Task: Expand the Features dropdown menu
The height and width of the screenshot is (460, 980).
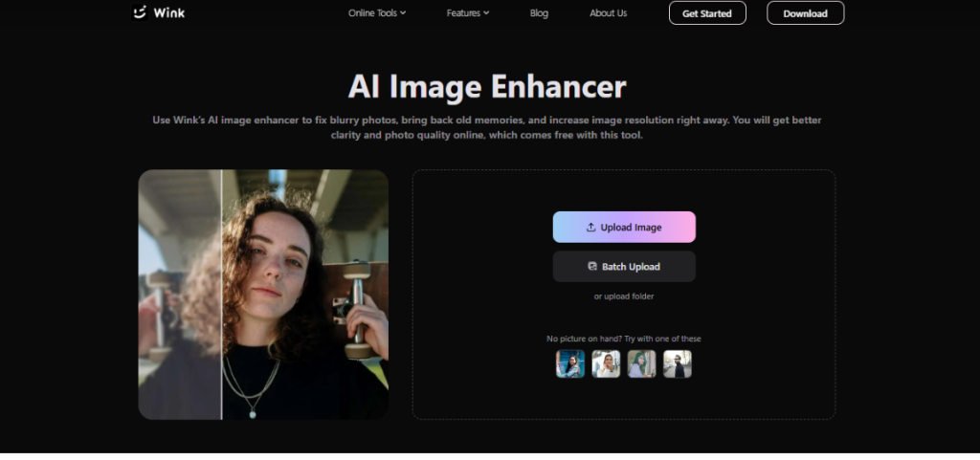Action: point(467,13)
